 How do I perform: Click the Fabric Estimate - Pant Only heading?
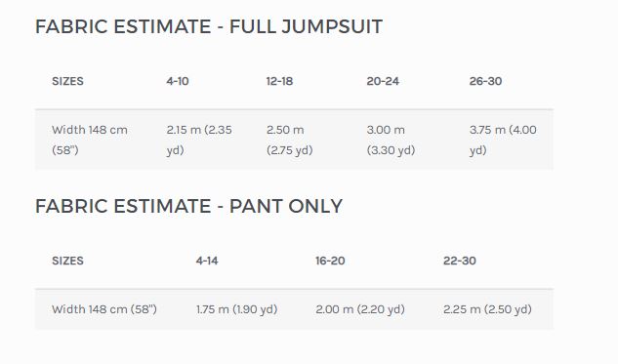[x=188, y=206]
